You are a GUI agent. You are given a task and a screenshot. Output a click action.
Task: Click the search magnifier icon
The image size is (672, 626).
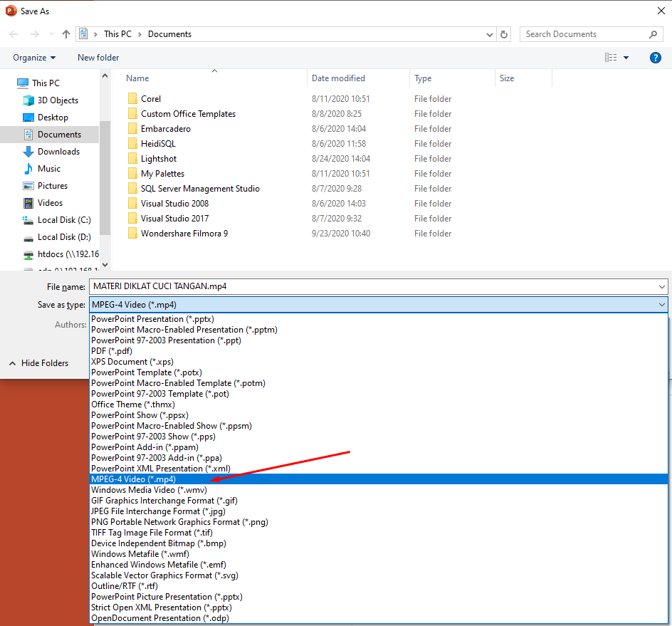(653, 34)
